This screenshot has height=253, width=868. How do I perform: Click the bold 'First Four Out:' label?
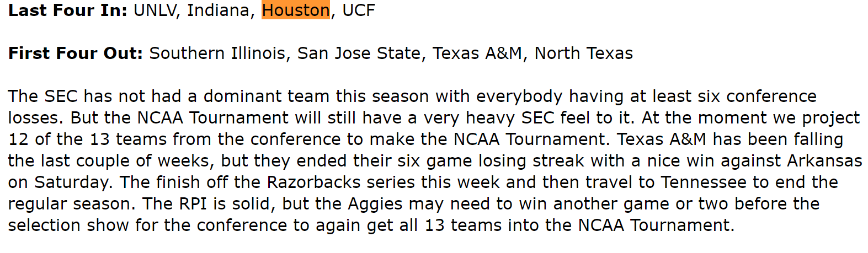click(76, 53)
